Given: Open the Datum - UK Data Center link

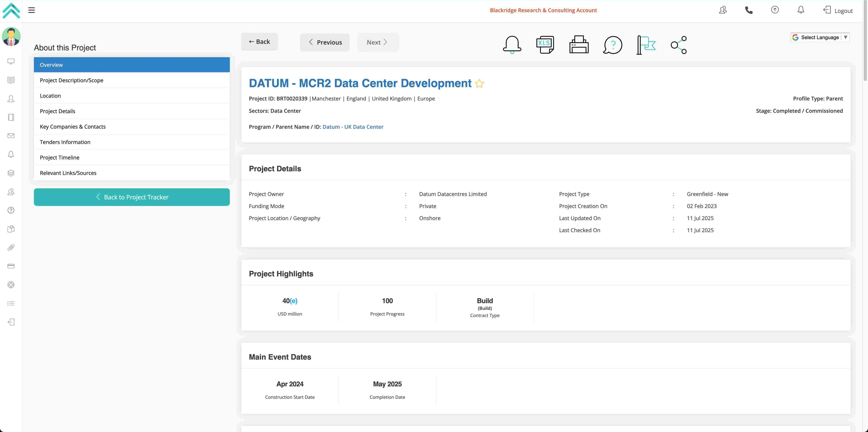Looking at the screenshot, I should tap(353, 127).
